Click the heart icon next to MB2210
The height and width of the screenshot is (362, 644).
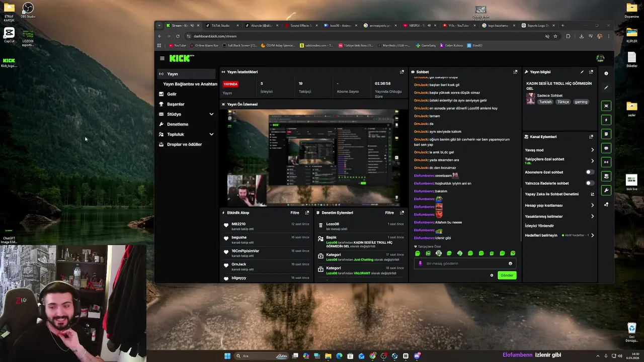tap(226, 226)
